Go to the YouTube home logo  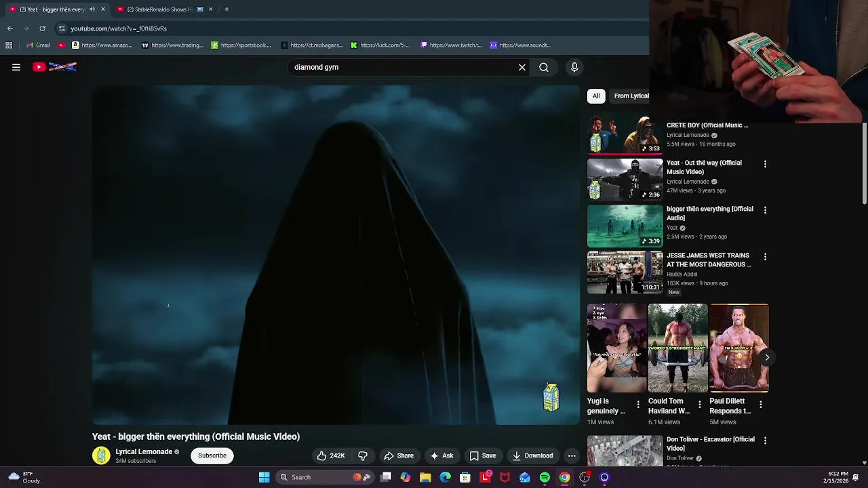(55, 67)
